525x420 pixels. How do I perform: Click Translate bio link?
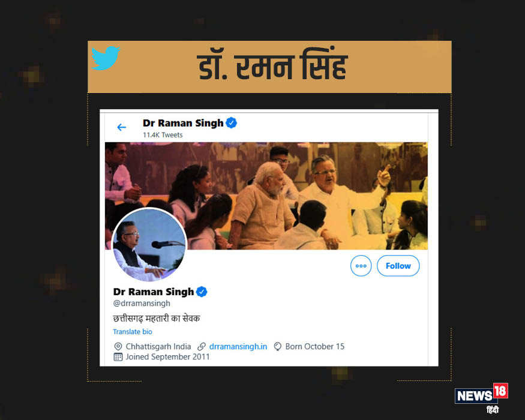pos(133,332)
